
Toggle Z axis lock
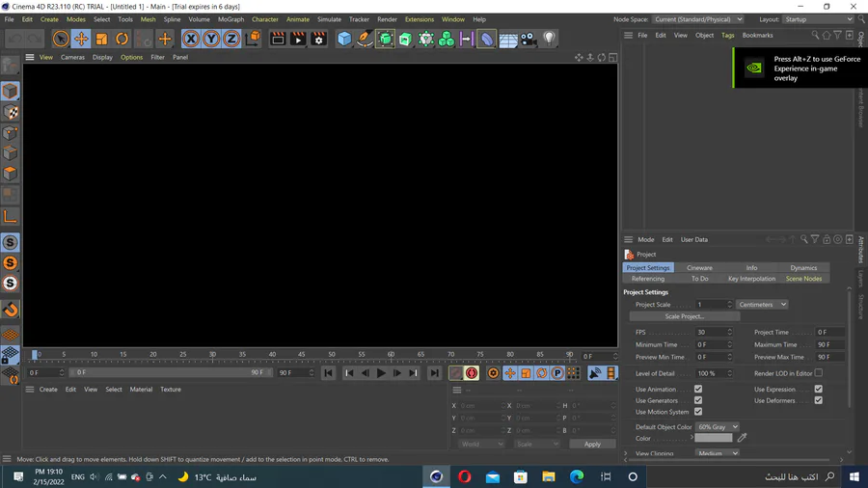[x=231, y=39]
